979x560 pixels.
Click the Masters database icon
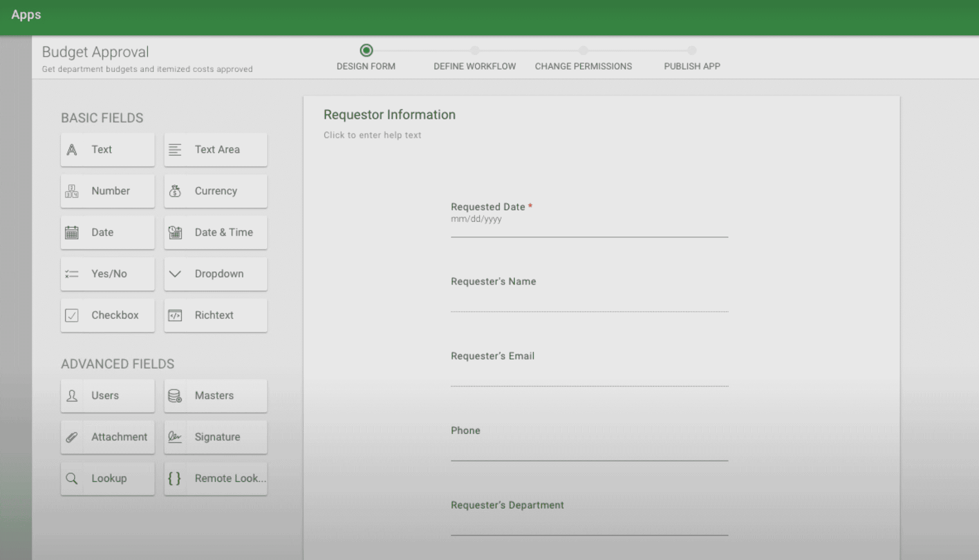pyautogui.click(x=175, y=396)
